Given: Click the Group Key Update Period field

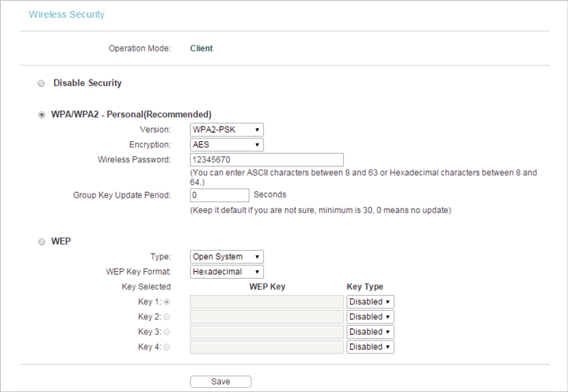Looking at the screenshot, I should [x=220, y=195].
